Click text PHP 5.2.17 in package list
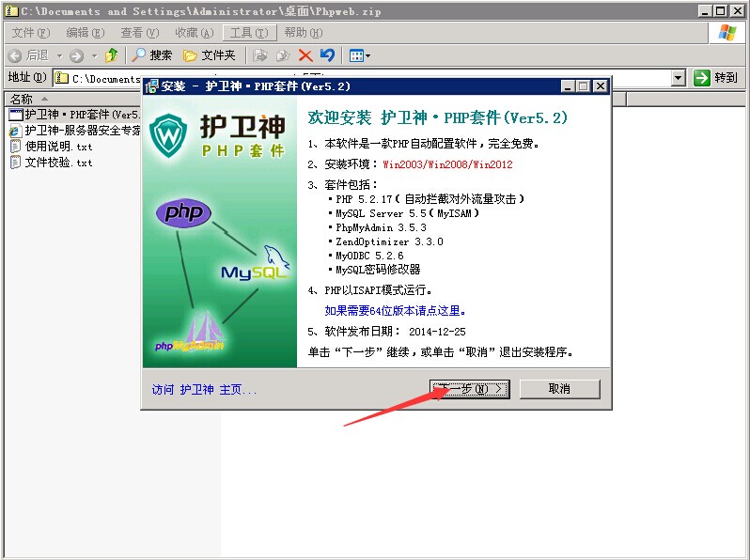 364,199
